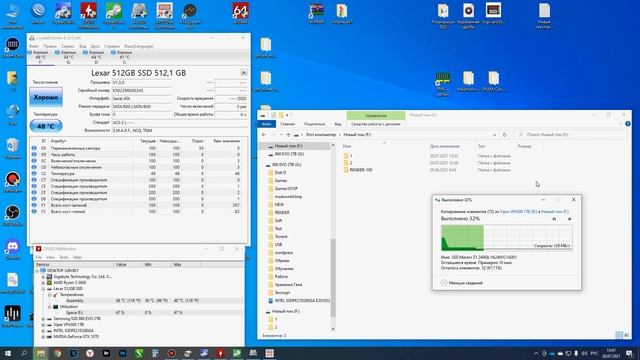Select the Space (F:) utilization row

point(139,313)
